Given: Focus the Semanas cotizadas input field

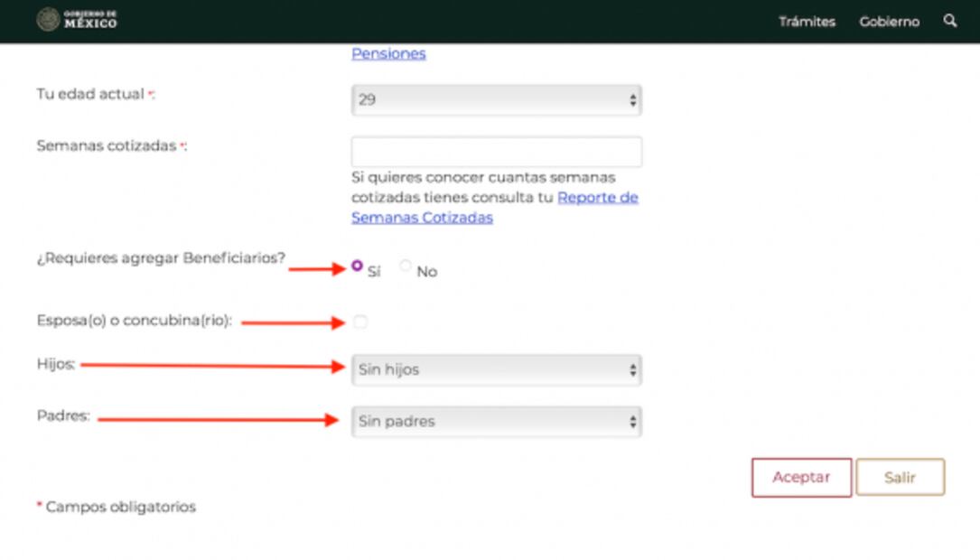Looking at the screenshot, I should tap(496, 152).
